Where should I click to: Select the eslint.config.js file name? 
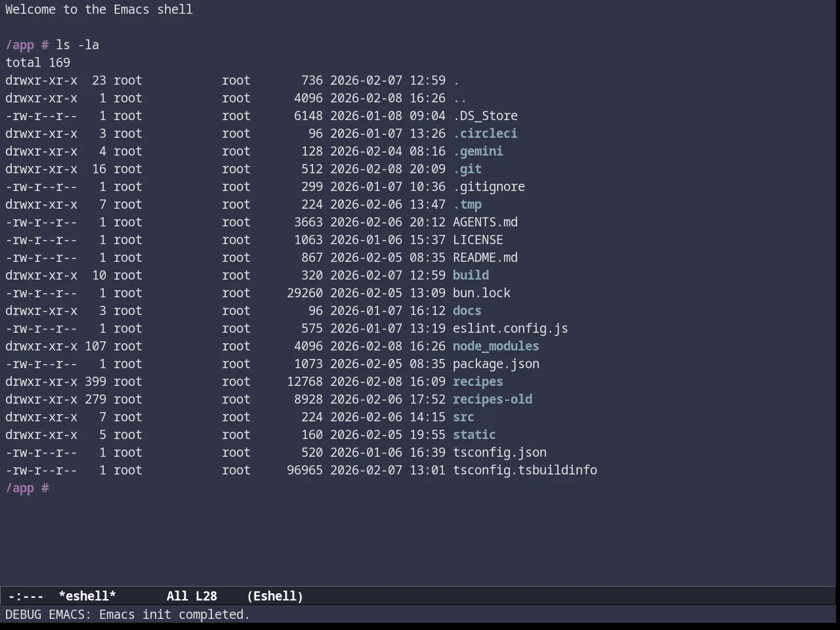tap(511, 328)
